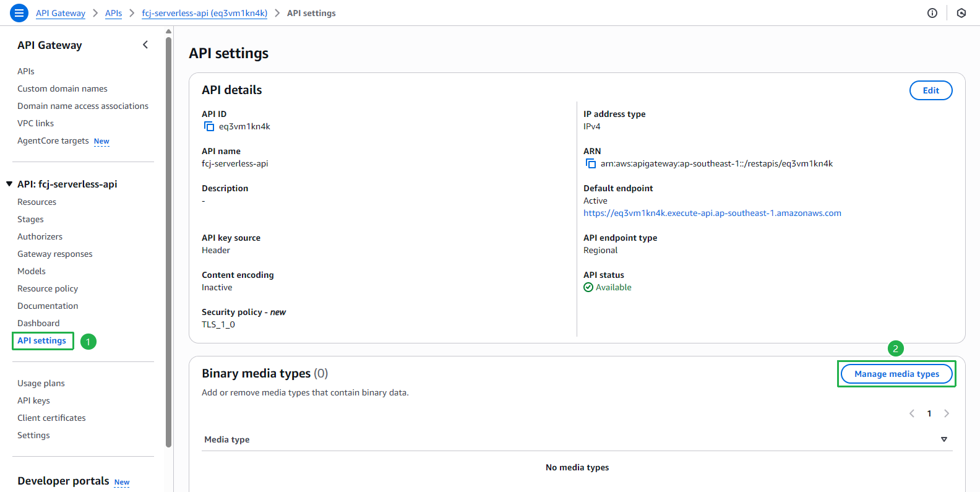
Task: Open fcj-serverless-api breadcrumb link
Action: (204, 13)
